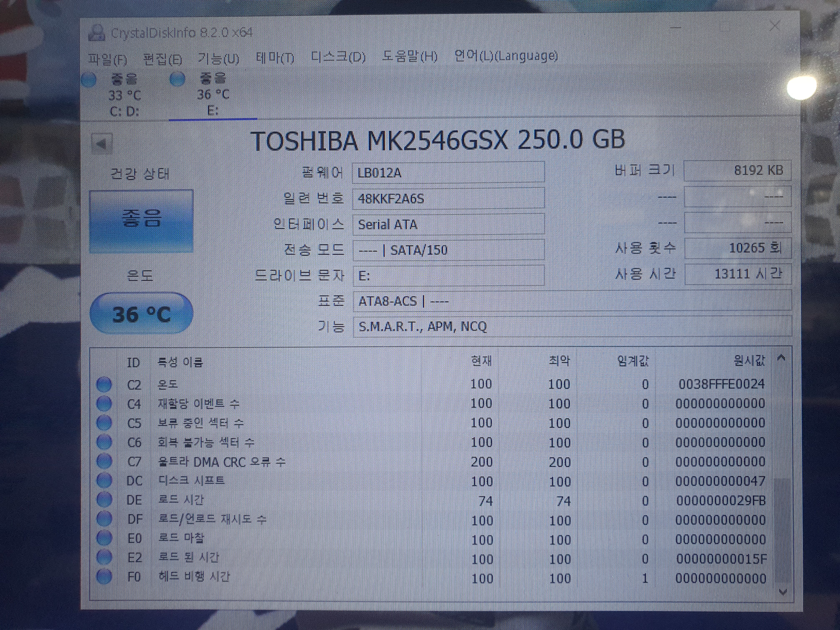Image resolution: width=840 pixels, height=630 pixels.
Task: Click status dot of C7 울트라 DMA CRC row
Action: pos(104,461)
